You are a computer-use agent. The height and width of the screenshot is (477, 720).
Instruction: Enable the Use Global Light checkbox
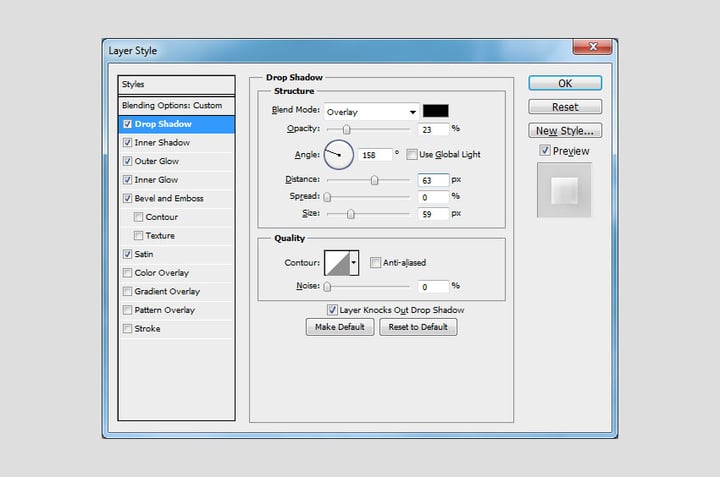(x=412, y=154)
